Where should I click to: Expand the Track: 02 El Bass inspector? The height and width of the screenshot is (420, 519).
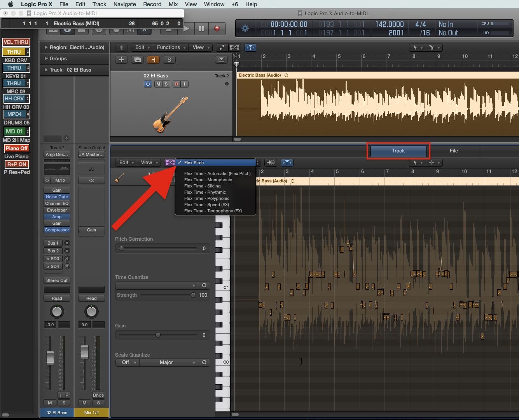click(x=46, y=70)
